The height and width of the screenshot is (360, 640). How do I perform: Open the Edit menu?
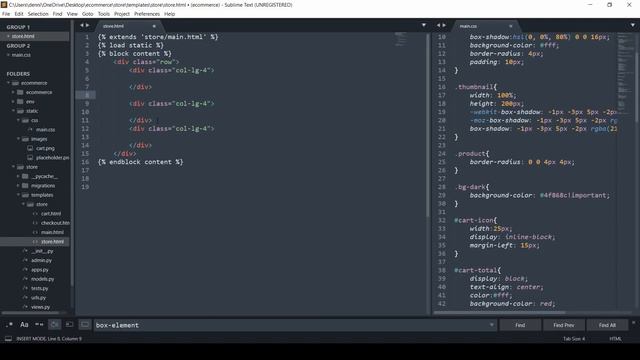19,14
